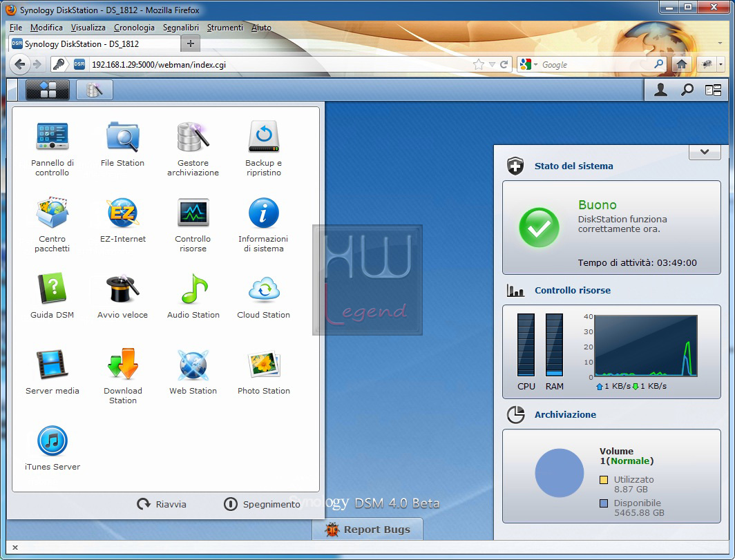Click the network traffic graph
This screenshot has width=735, height=560.
[645, 346]
